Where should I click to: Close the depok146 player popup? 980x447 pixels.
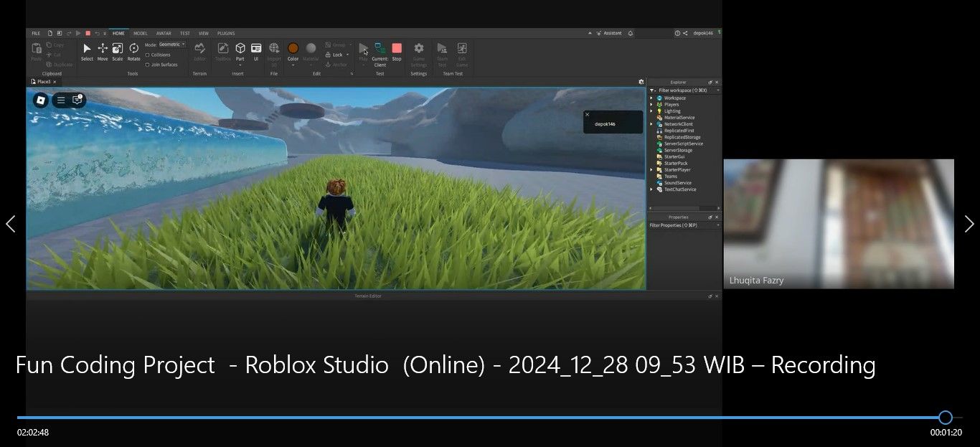tap(587, 114)
